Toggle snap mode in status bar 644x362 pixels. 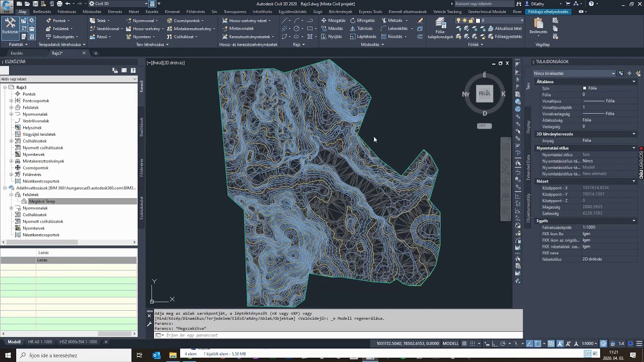point(474,343)
